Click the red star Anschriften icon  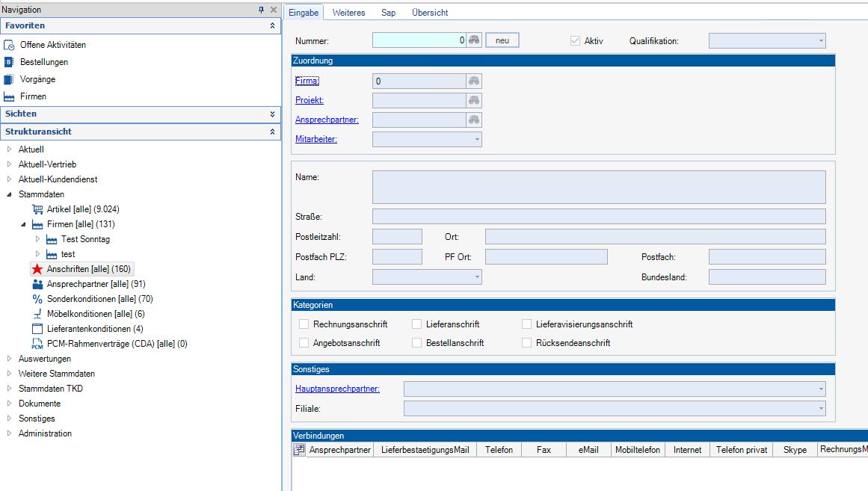click(37, 269)
